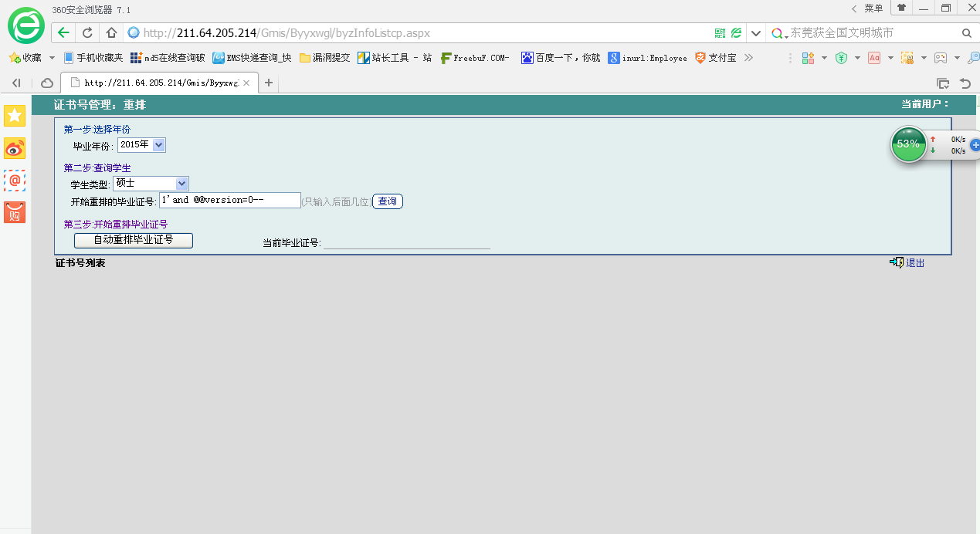Click the cloud tabs icon

point(47,83)
